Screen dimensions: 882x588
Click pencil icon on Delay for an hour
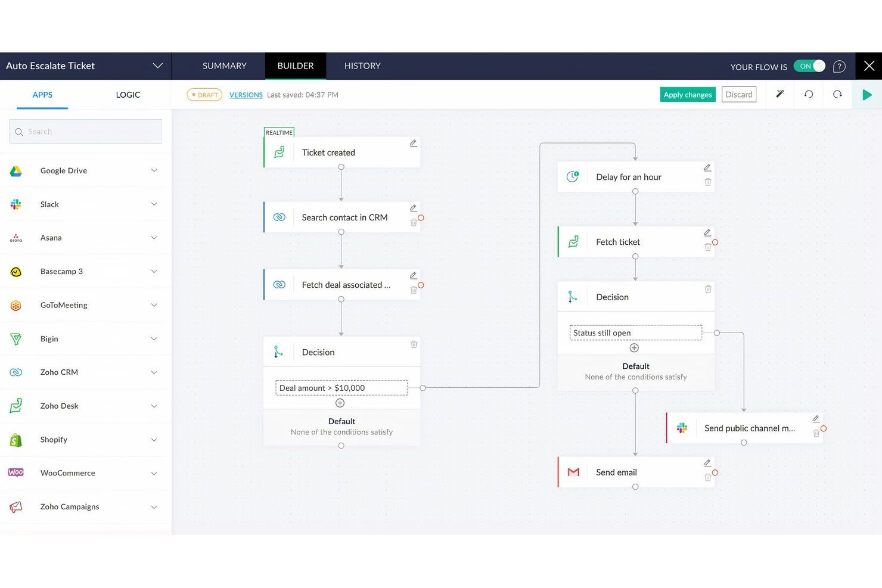tap(707, 167)
